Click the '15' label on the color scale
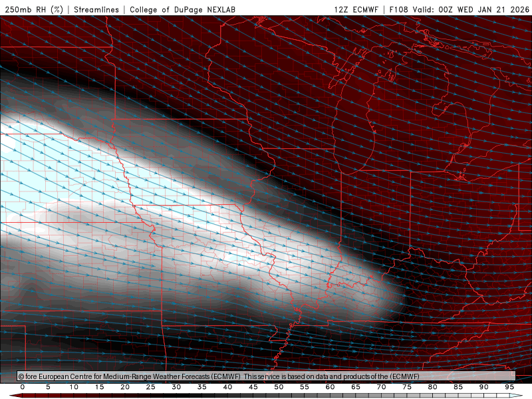 (x=99, y=387)
